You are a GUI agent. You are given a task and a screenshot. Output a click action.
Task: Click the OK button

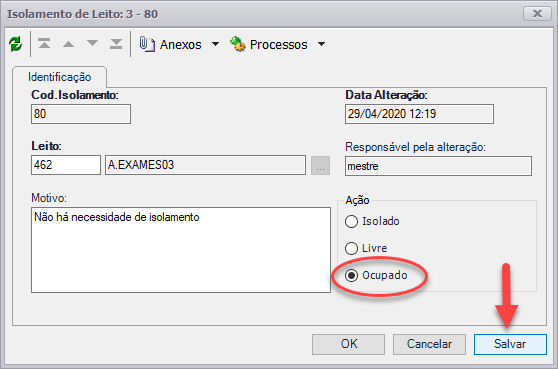[348, 344]
